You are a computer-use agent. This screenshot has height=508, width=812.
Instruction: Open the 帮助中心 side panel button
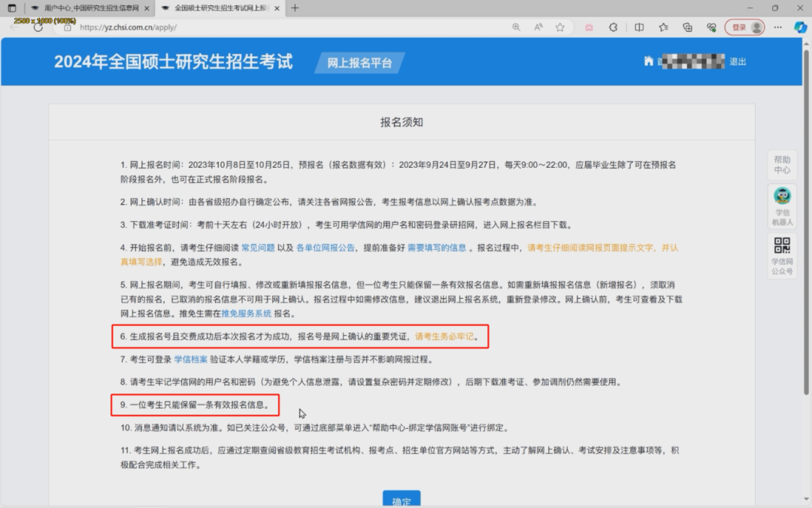(783, 165)
